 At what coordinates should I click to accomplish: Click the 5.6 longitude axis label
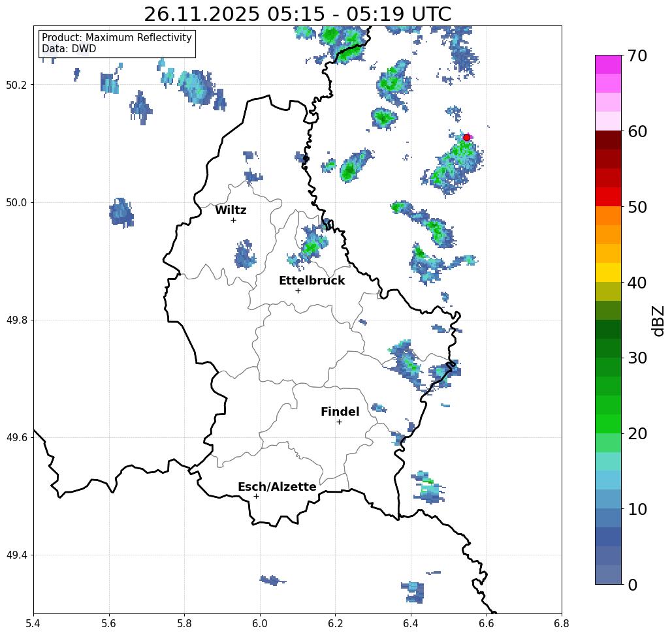[109, 623]
